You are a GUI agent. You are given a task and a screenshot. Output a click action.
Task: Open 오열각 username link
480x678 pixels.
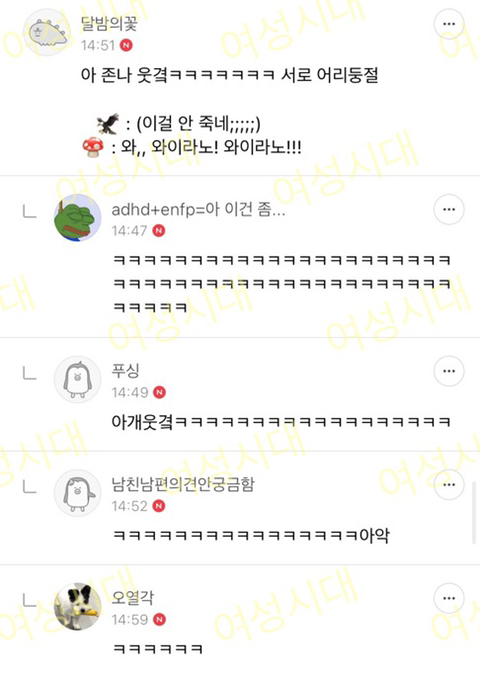(132, 598)
